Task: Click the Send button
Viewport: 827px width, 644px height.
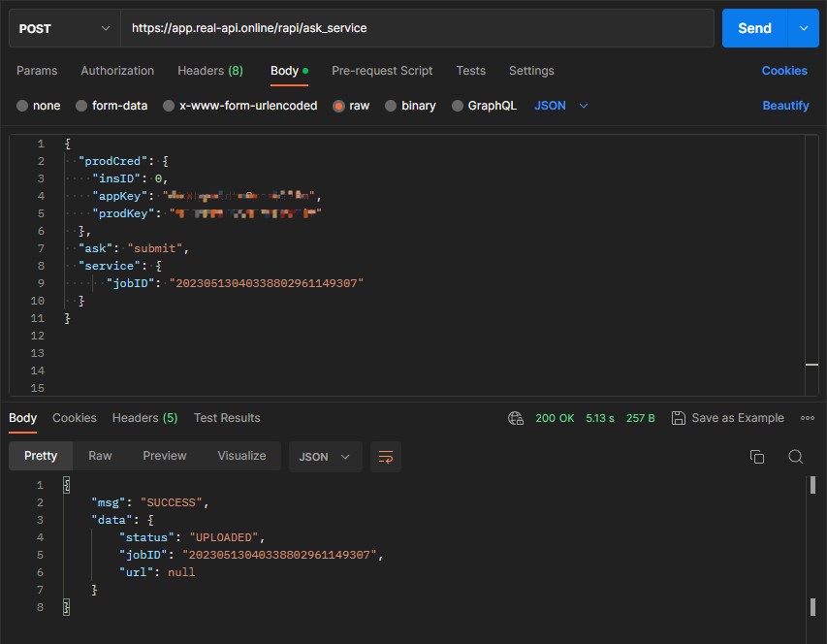Action: pos(754,28)
